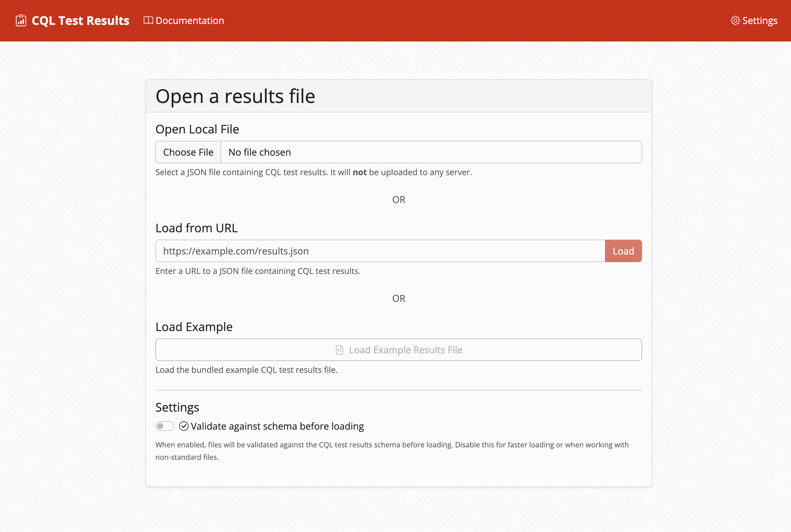Click the gear icon left of Settings text

tap(735, 20)
